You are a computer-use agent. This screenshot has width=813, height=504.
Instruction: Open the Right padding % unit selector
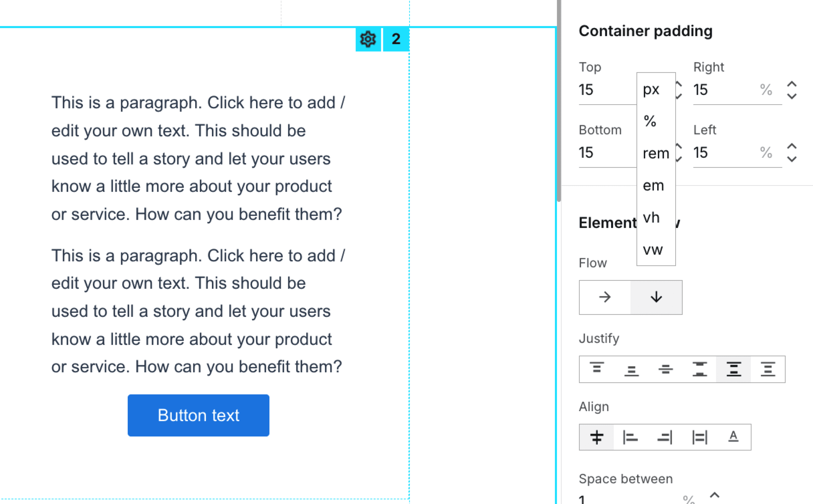click(766, 90)
